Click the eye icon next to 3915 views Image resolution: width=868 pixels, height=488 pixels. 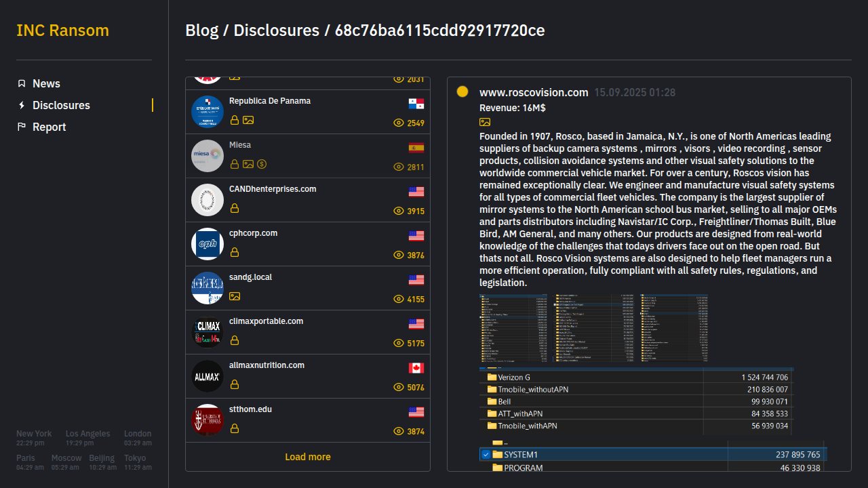pos(399,211)
